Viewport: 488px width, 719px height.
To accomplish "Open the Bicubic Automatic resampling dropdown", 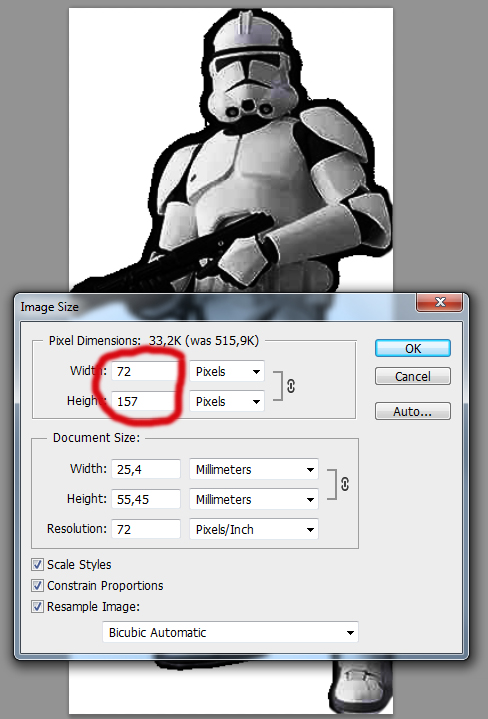I will (230, 632).
